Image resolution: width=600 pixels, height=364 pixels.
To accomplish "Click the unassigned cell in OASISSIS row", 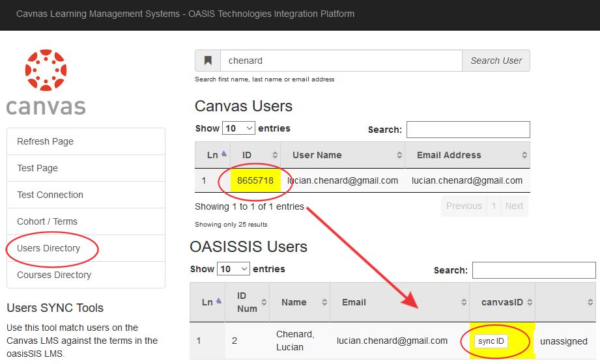I will (564, 341).
